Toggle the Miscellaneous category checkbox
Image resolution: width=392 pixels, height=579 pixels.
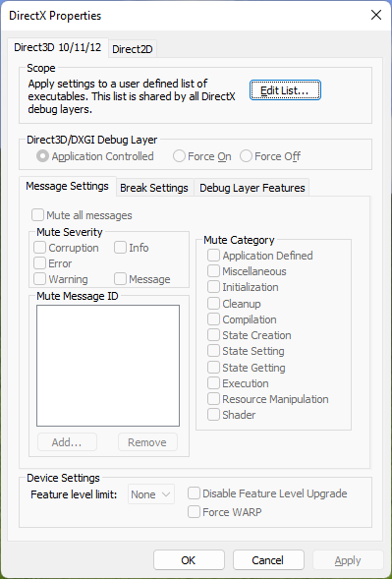[x=247, y=271]
